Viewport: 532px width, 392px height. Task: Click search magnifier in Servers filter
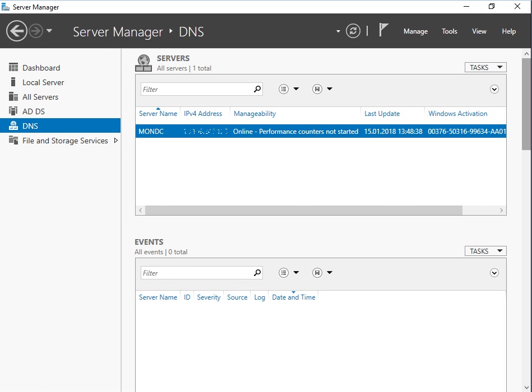pos(257,89)
